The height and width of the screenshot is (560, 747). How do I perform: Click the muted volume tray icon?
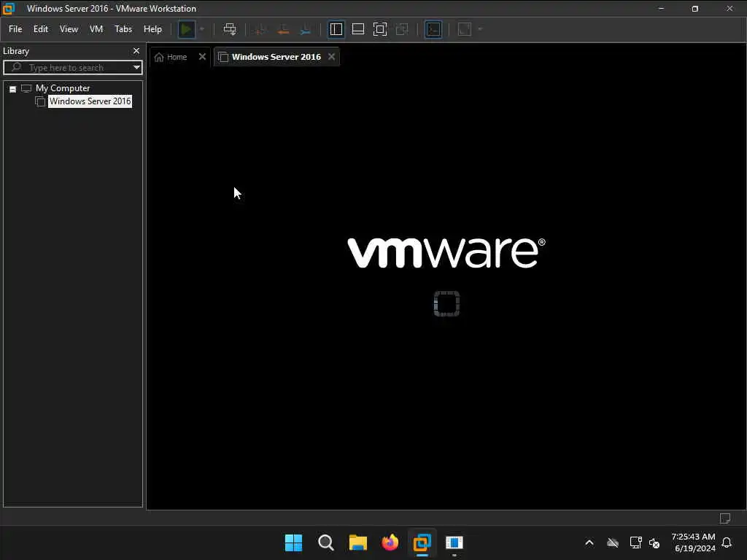(654, 542)
